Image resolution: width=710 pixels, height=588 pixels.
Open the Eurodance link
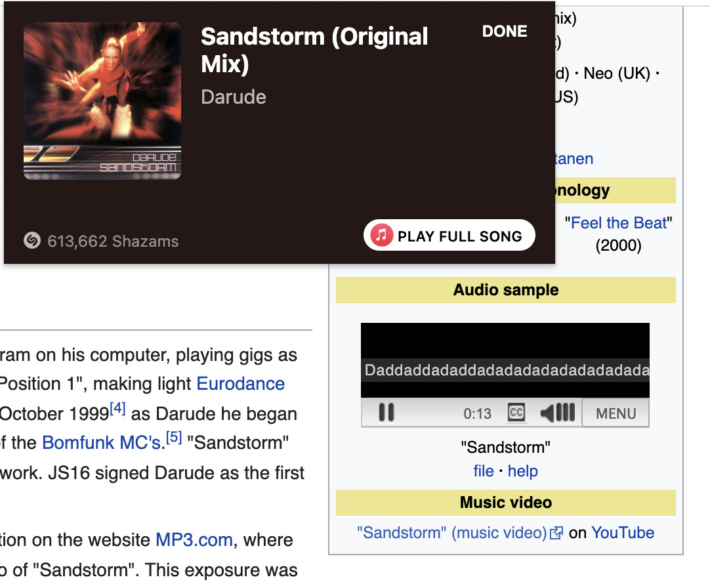coord(240,384)
